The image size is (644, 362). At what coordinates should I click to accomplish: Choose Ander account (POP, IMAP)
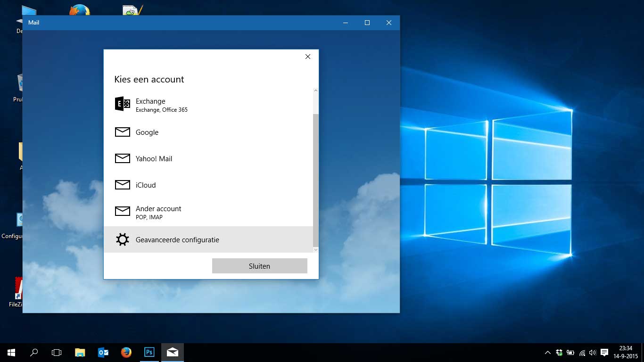pos(208,212)
